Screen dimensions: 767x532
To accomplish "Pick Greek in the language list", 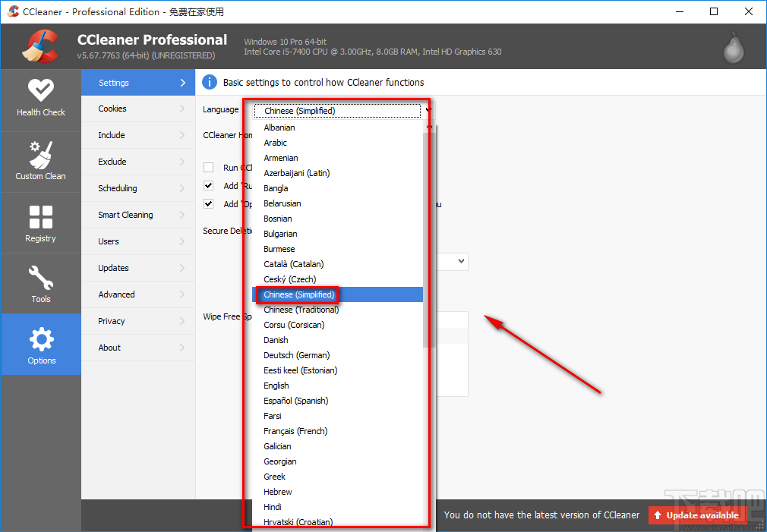I will 337,477.
